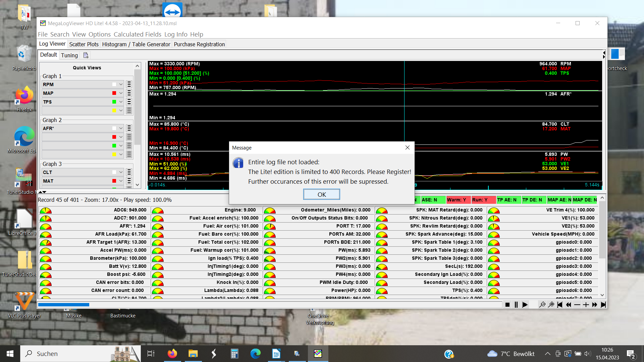Jump to first record icon
This screenshot has height=362, width=644.
[560, 305]
